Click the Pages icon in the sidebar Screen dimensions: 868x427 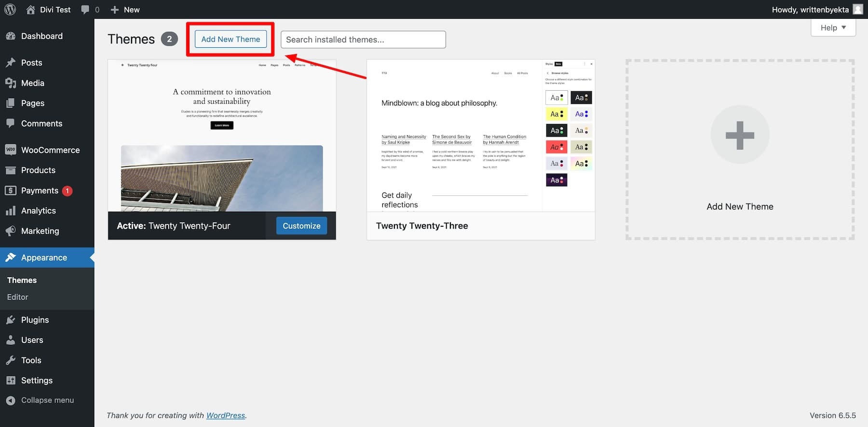click(11, 103)
